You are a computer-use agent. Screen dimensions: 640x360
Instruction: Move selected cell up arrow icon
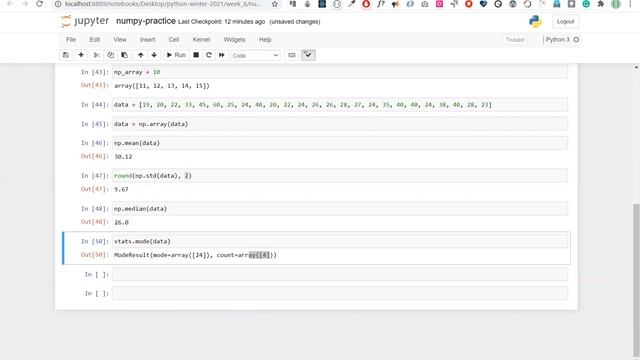pyautogui.click(x=140, y=55)
